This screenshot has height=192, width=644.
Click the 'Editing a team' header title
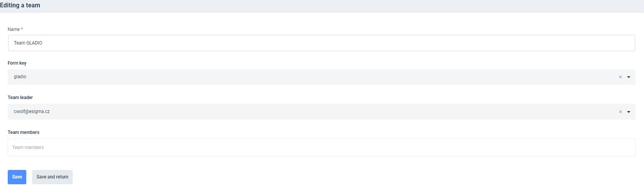point(20,5)
